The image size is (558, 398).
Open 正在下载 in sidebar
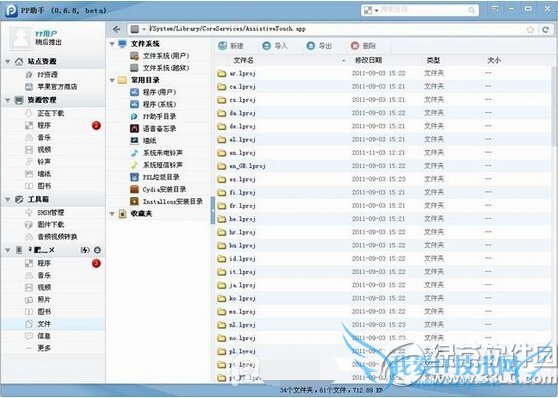coord(45,113)
